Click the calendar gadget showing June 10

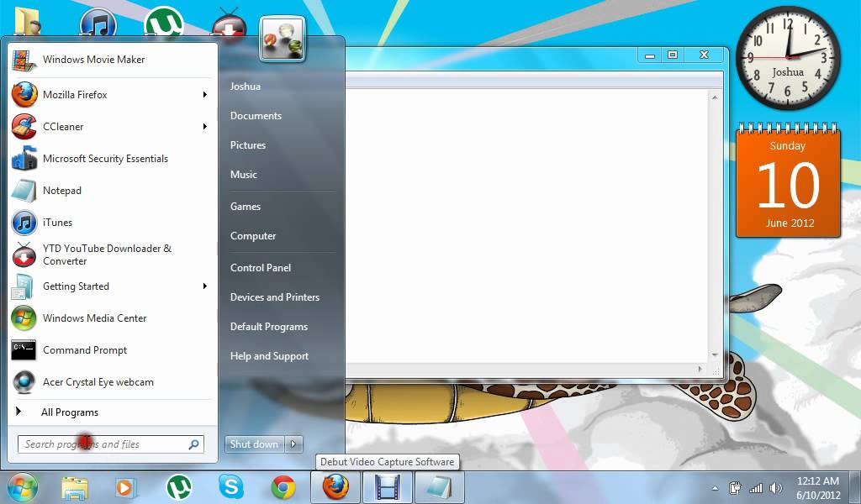789,181
